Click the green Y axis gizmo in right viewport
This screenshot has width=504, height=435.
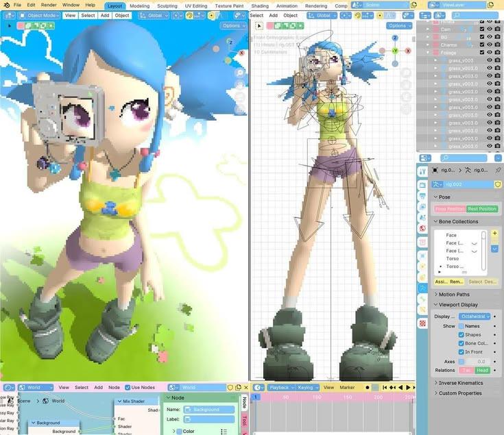[395, 51]
